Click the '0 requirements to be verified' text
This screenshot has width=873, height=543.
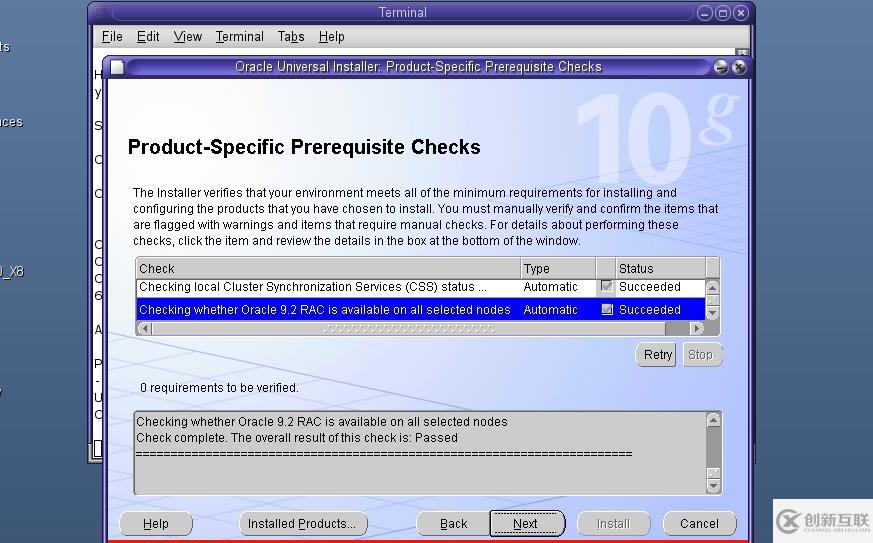219,388
